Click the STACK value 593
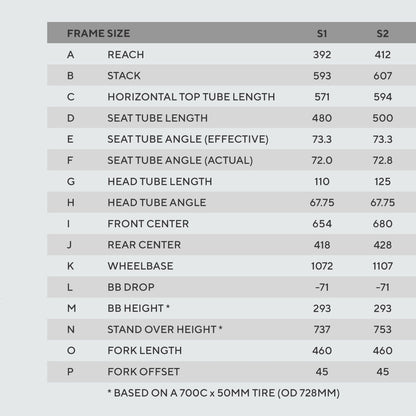 322,76
